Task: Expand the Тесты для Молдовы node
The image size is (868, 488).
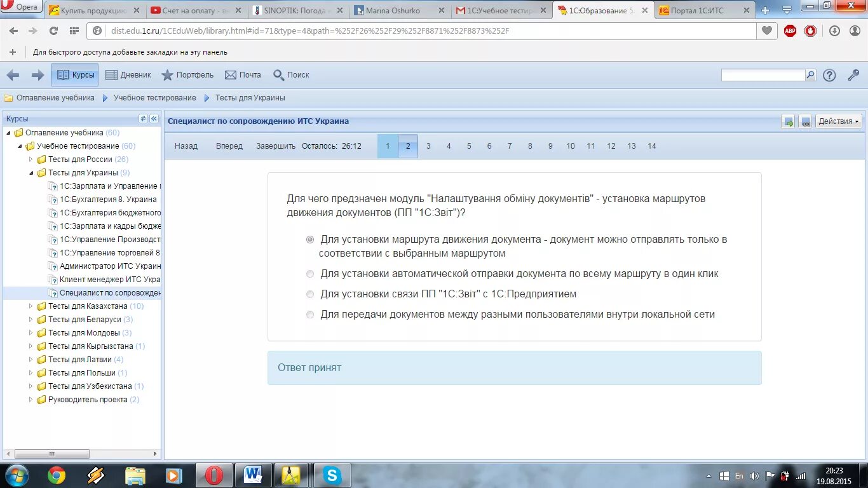Action: [x=31, y=333]
